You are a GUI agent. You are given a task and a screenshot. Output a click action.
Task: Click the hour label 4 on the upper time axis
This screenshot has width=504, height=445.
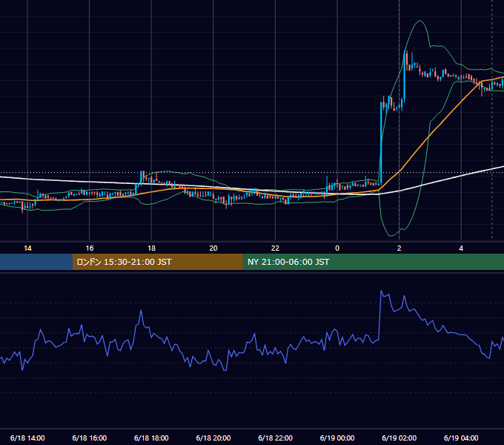point(461,248)
